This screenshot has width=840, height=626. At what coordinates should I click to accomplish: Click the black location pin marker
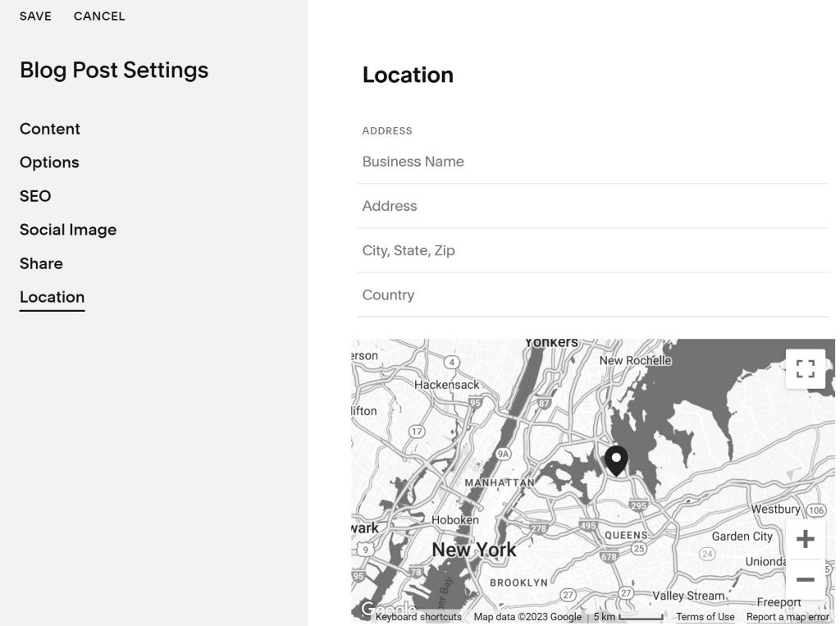(x=616, y=460)
